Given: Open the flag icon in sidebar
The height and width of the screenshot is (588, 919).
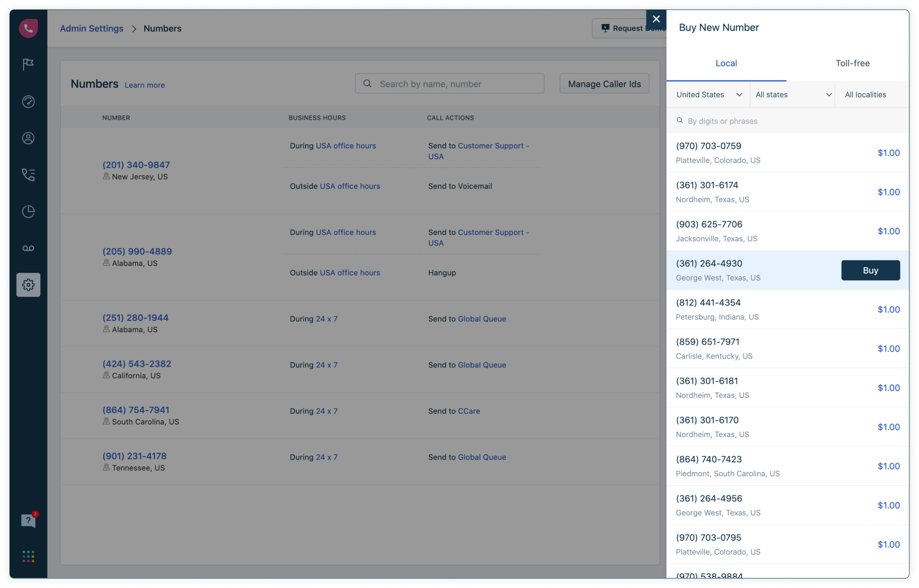Looking at the screenshot, I should tap(28, 64).
